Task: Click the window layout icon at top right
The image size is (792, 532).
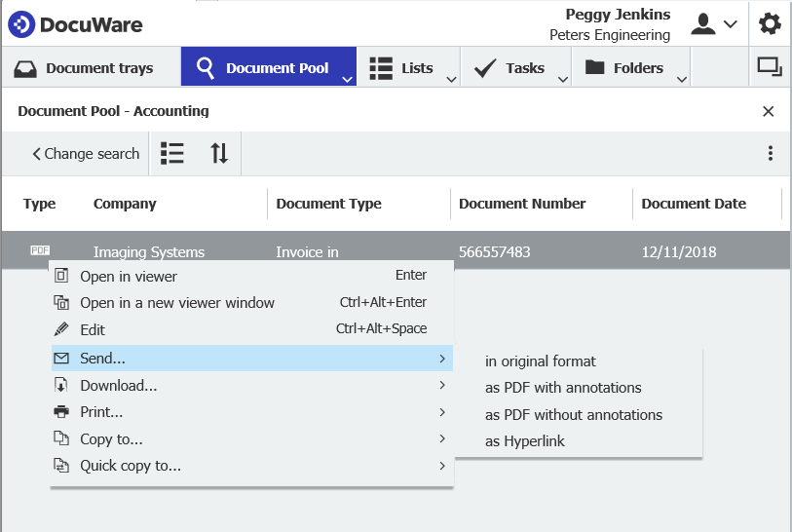Action: 770,67
